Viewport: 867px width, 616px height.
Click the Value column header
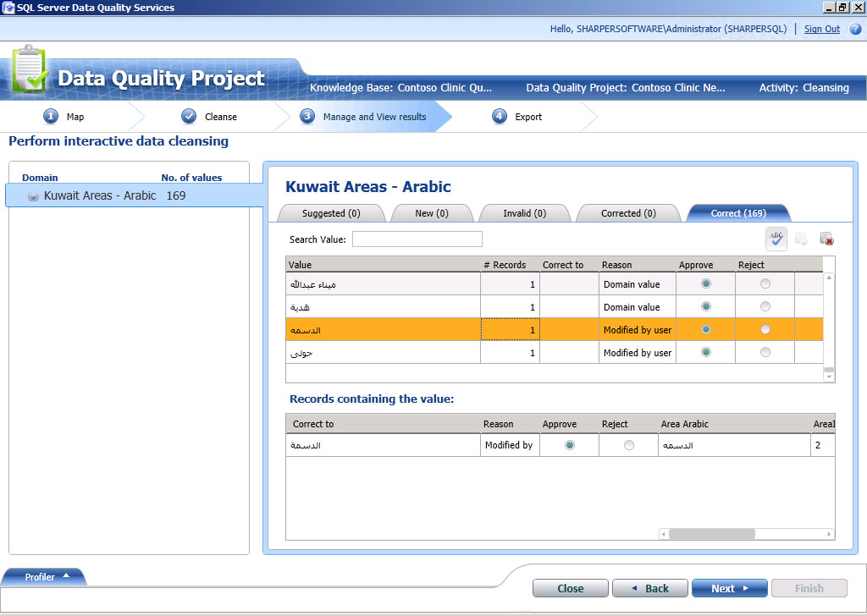coord(384,265)
